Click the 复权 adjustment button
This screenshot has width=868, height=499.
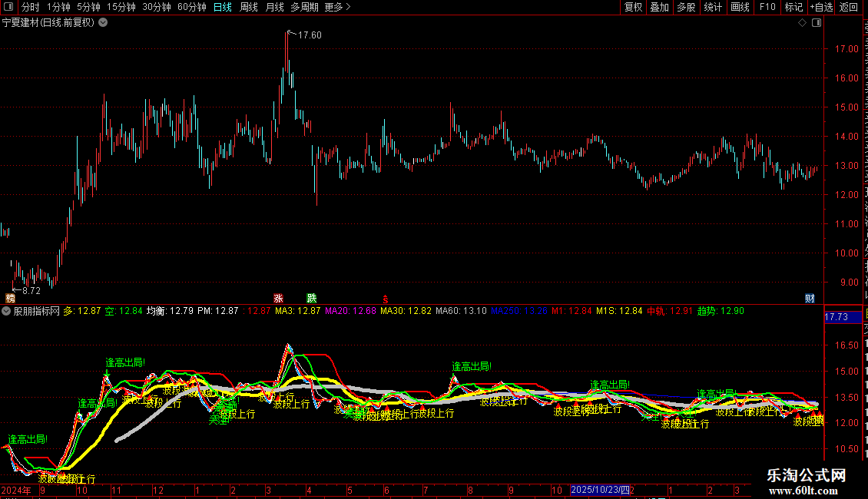pos(633,7)
